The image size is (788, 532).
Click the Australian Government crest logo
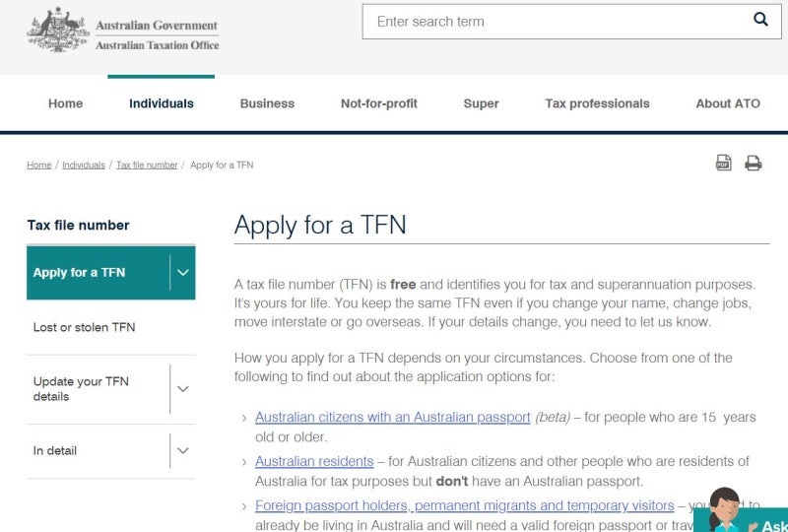tap(58, 30)
